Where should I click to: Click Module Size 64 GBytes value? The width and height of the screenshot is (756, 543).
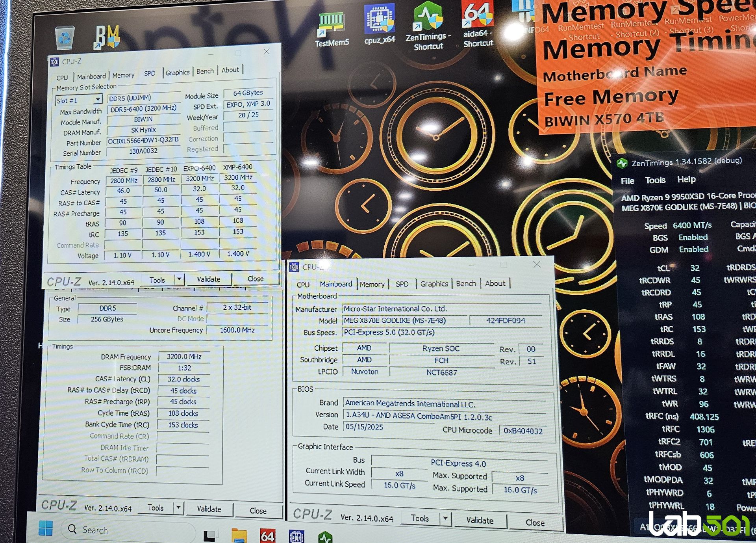(x=248, y=93)
